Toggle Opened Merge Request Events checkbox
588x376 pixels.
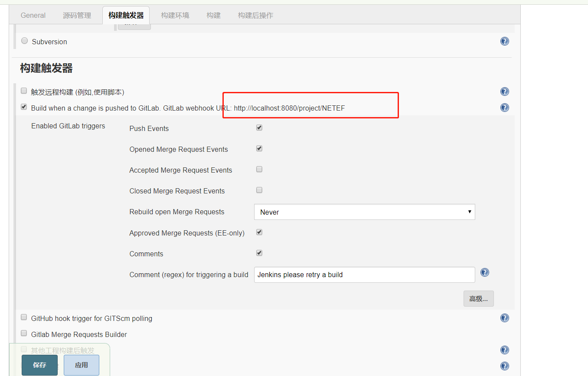pos(259,148)
